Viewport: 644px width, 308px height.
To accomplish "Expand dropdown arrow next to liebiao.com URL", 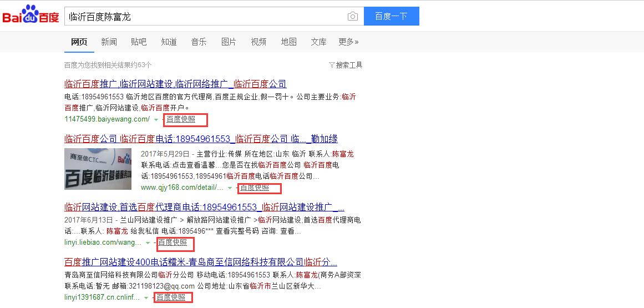I will coord(148,243).
